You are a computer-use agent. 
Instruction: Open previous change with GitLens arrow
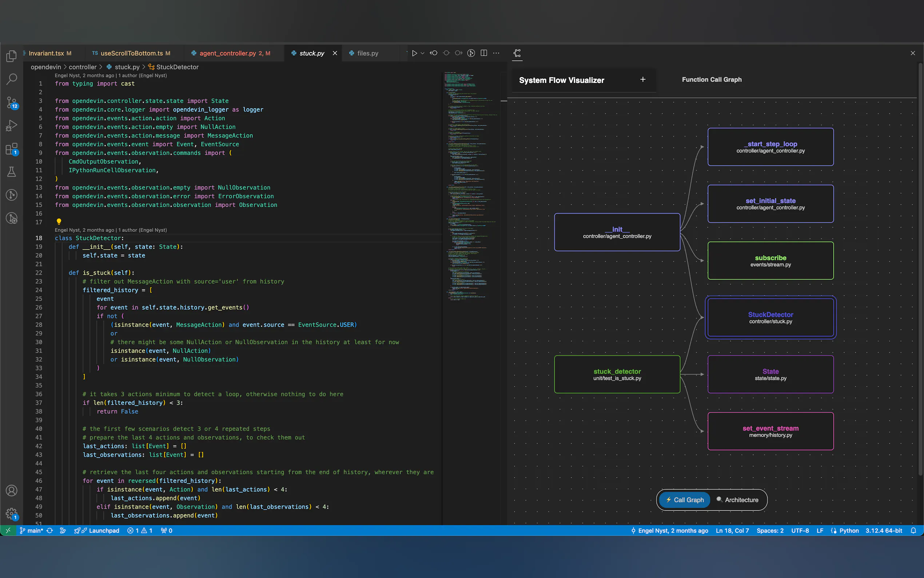tap(434, 53)
